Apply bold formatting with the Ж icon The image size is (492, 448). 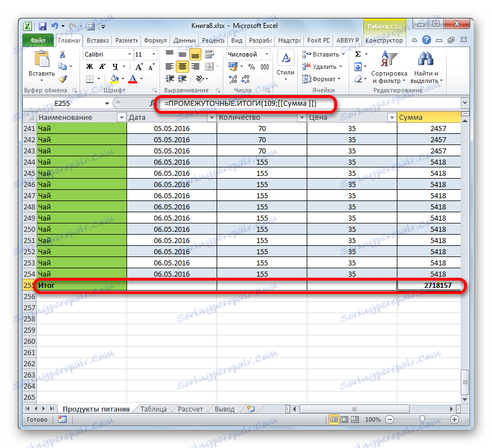pyautogui.click(x=88, y=66)
